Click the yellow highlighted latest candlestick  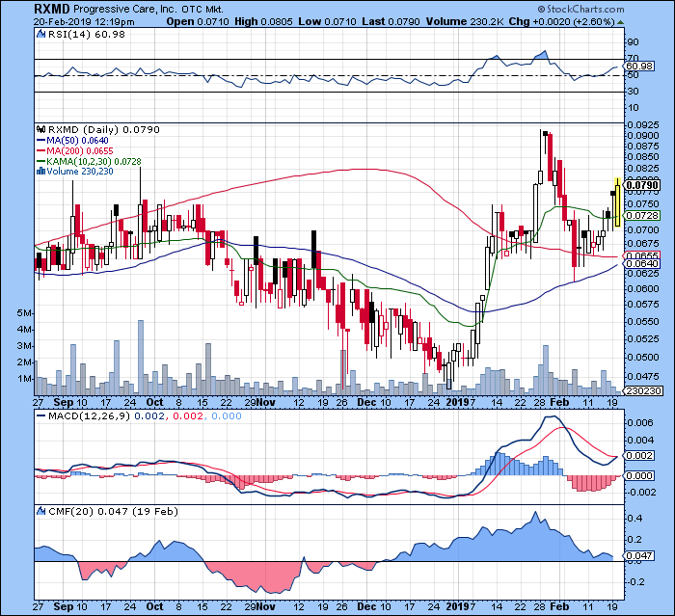tap(618, 201)
